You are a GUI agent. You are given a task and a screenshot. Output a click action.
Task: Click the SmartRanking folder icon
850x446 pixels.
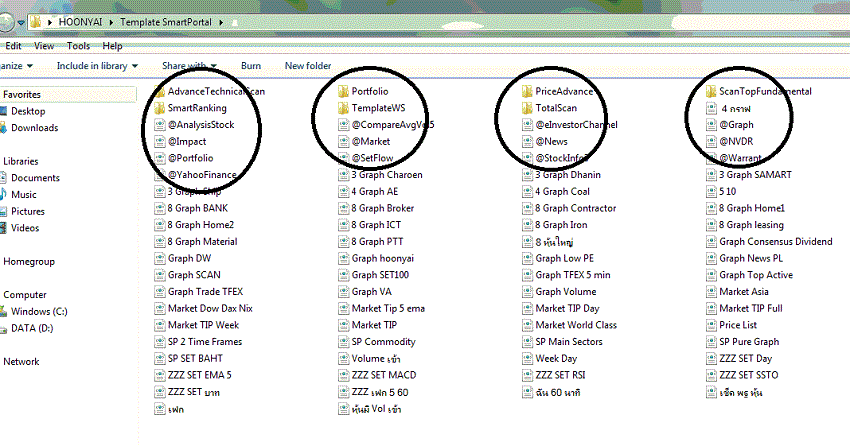tap(159, 108)
